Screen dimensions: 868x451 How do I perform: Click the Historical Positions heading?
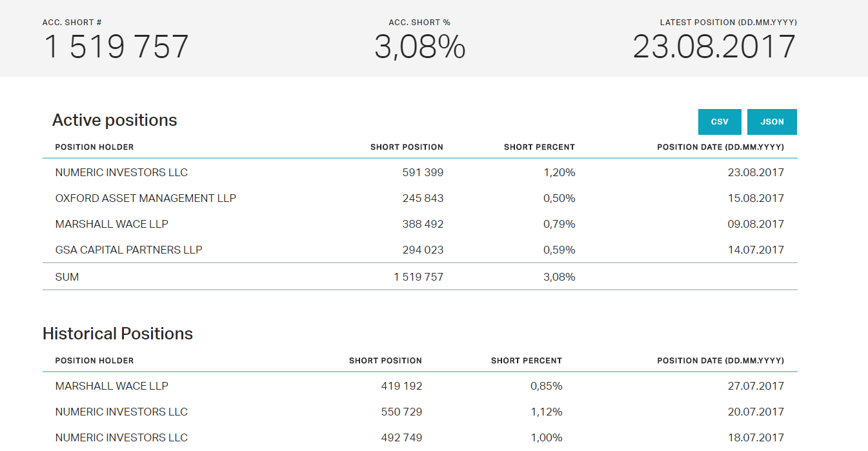tap(117, 334)
